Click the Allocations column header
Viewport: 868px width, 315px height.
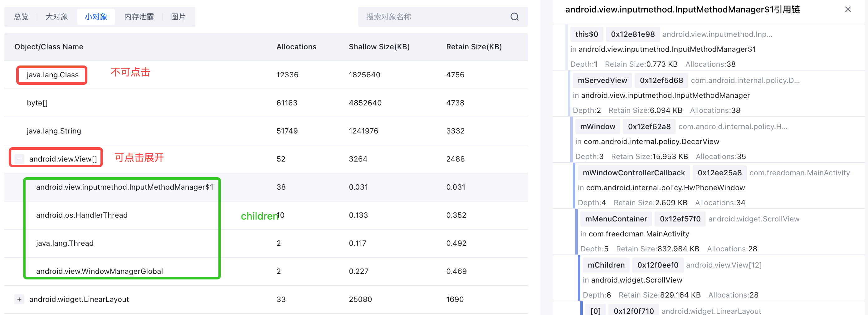[x=296, y=47]
